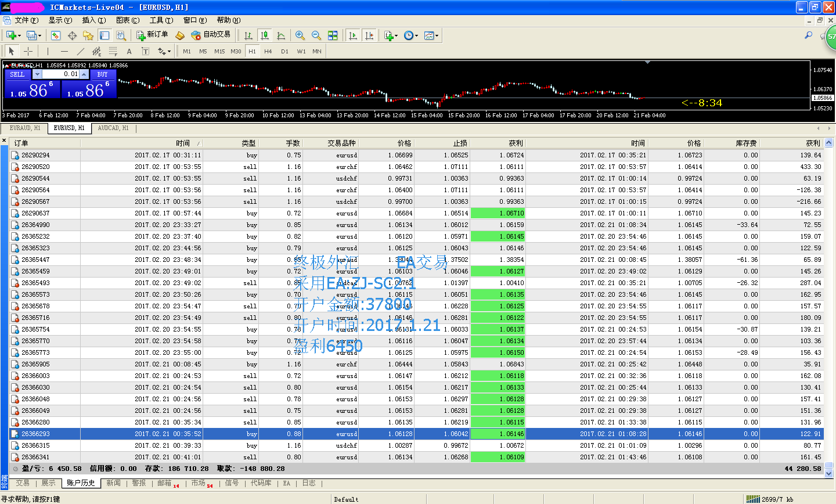Select the trendline drawing tool
Image resolution: width=836 pixels, height=504 pixels.
click(x=81, y=51)
